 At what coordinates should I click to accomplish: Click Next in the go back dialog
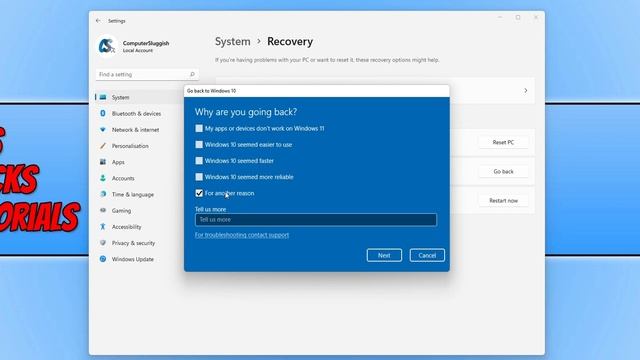[384, 255]
